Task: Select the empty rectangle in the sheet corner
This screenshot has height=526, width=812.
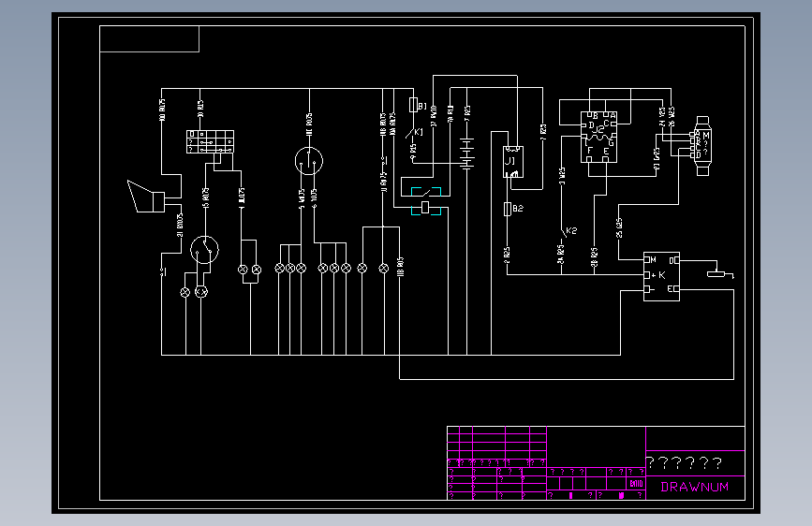Action: 149,38
